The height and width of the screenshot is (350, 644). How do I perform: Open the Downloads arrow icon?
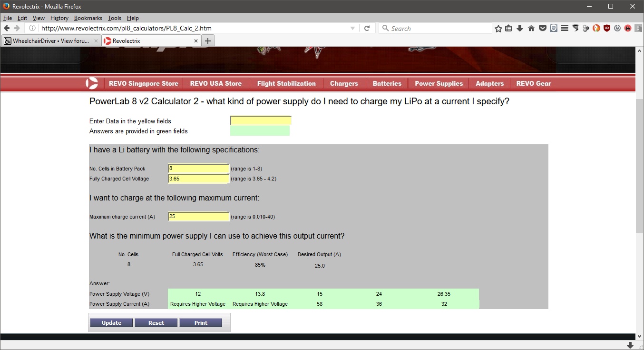click(x=520, y=29)
